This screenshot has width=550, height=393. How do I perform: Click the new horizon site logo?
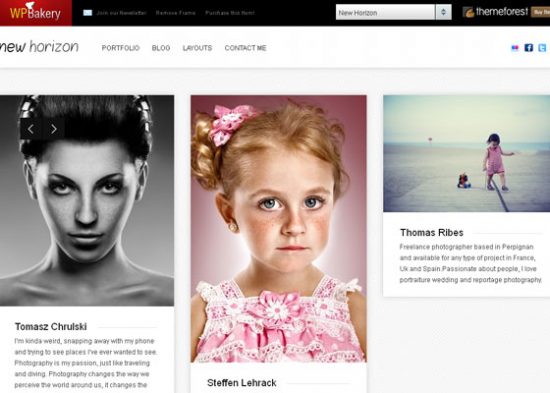pyautogui.click(x=39, y=47)
